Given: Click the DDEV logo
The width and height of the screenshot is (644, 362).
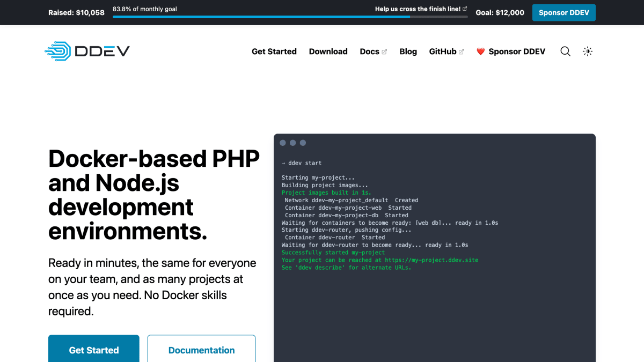Looking at the screenshot, I should tap(87, 51).
